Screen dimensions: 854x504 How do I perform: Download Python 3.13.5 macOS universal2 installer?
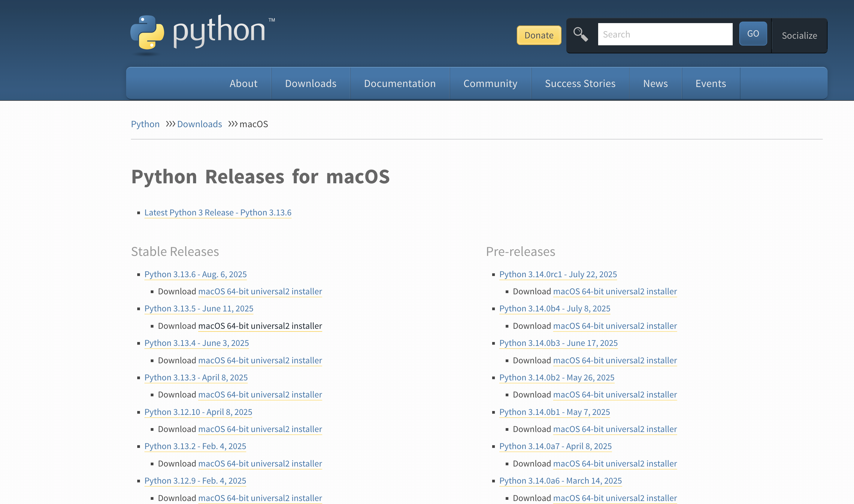[260, 326]
